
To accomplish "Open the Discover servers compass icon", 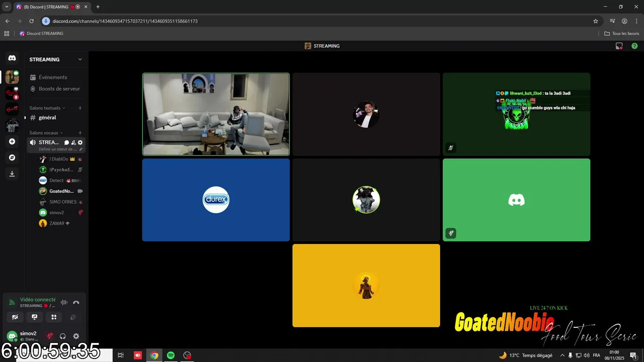I will 12,157.
